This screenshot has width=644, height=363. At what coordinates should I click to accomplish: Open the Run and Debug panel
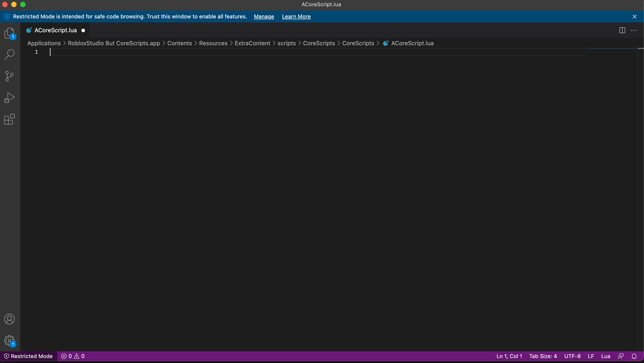pyautogui.click(x=9, y=98)
